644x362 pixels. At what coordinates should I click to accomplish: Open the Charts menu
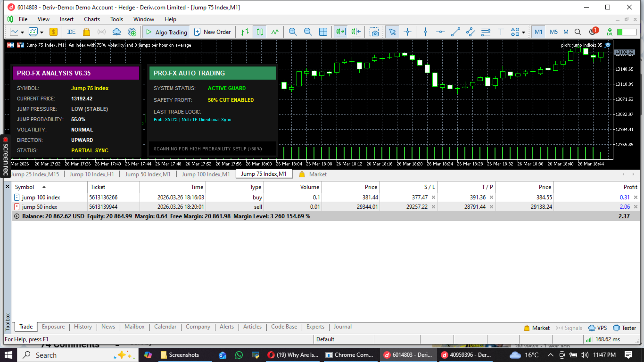[x=92, y=19]
